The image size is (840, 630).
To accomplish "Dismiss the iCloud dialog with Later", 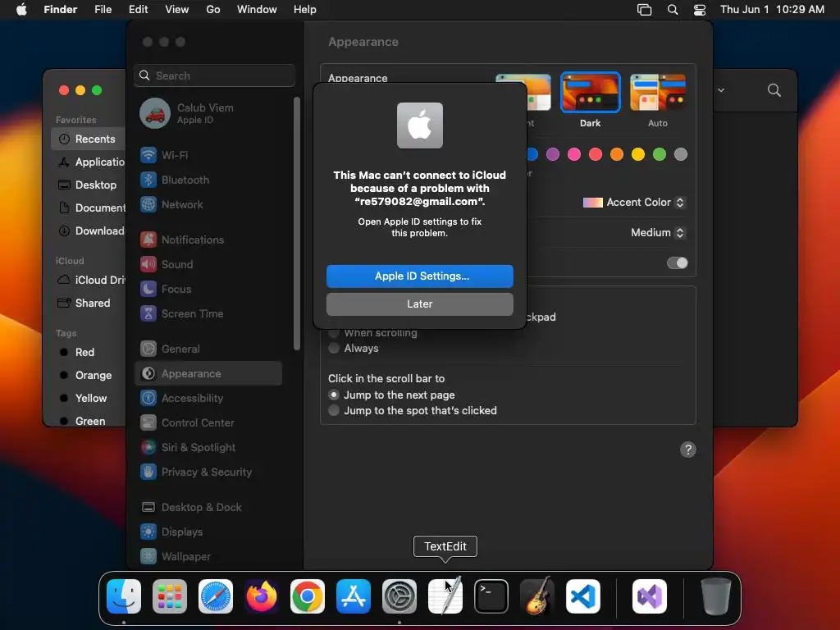I will point(420,304).
